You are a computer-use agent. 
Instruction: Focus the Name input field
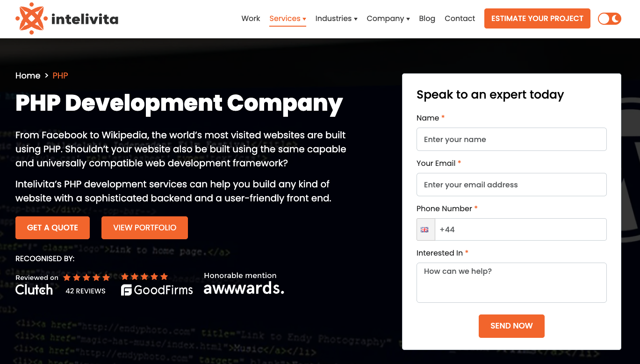511,139
